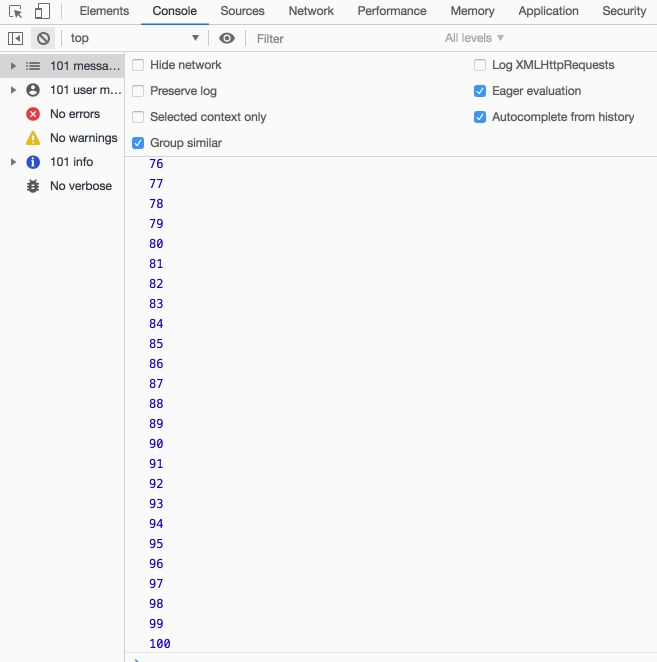
Task: Toggle the device toolbar icon
Action: click(42, 11)
